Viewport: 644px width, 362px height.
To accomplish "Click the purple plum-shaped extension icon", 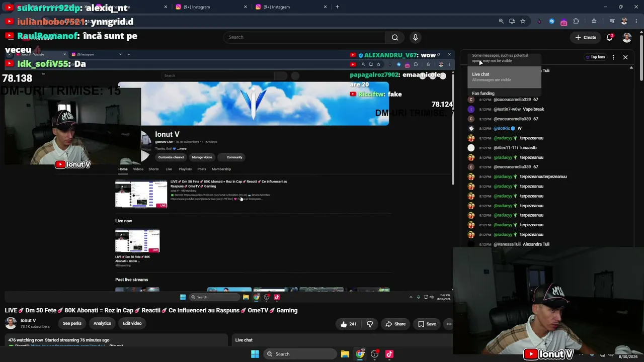I will [540, 21].
